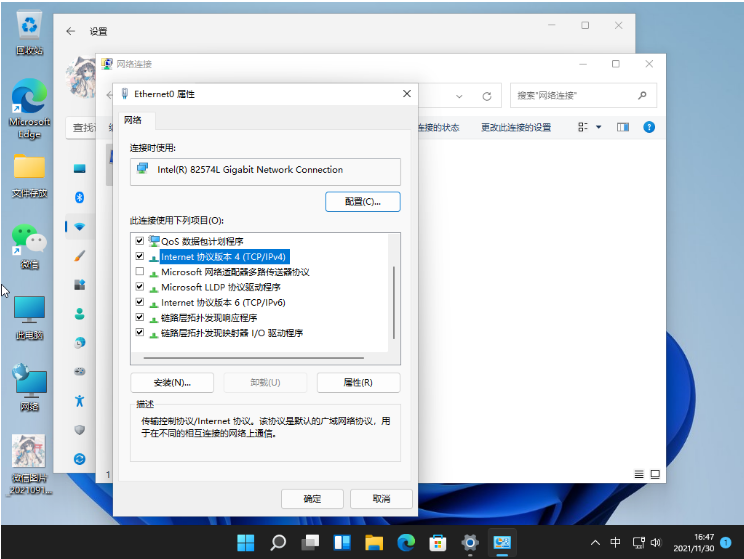Viewport: 744px width, 559px height.
Task: Expand the address bar history dropdown
Action: (x=460, y=96)
